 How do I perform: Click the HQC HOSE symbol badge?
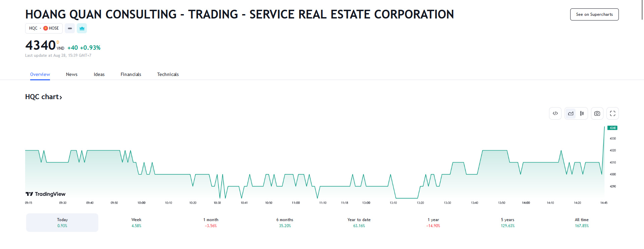44,28
